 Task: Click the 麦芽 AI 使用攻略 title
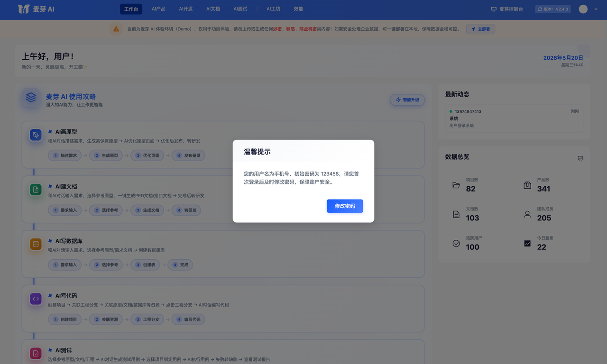point(71,96)
